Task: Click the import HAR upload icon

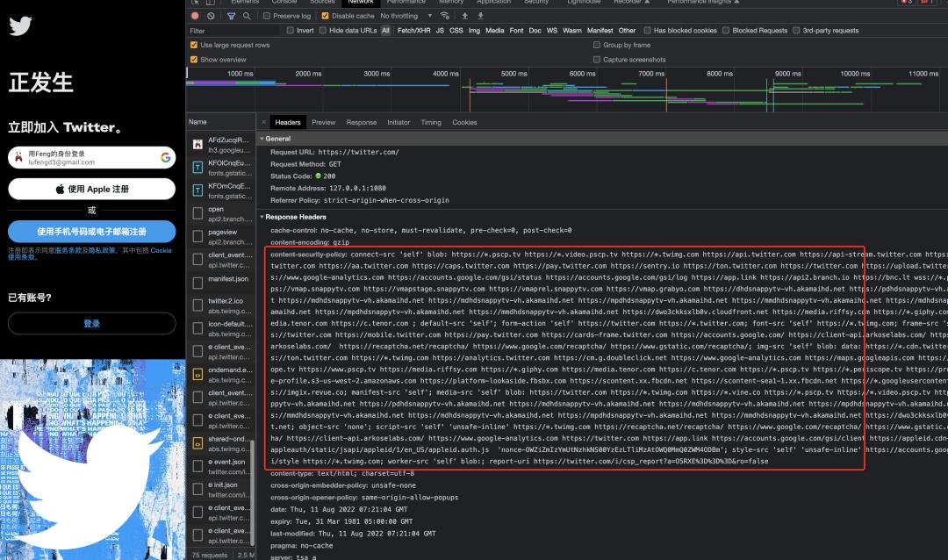Action: pyautogui.click(x=464, y=16)
